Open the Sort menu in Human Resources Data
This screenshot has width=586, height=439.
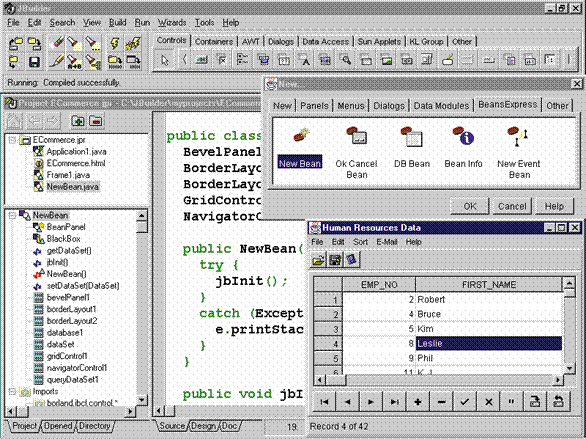[361, 242]
